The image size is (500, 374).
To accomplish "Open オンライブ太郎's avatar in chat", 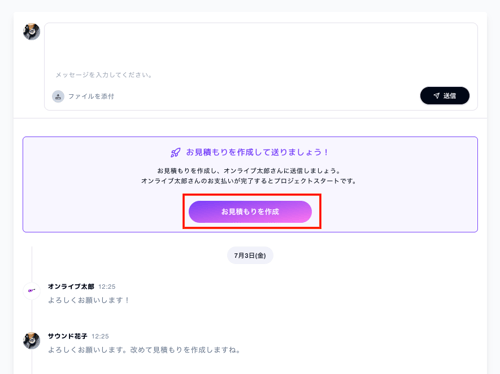I will pos(32,291).
